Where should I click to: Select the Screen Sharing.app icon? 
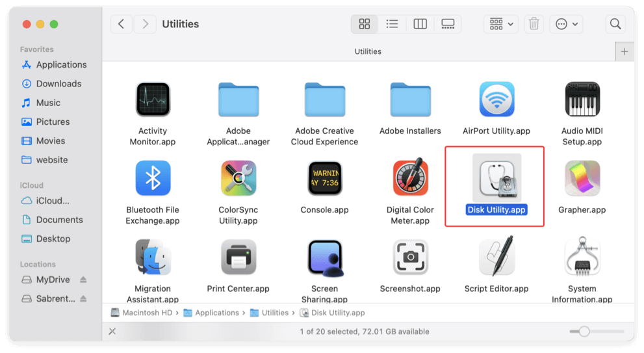pyautogui.click(x=326, y=257)
